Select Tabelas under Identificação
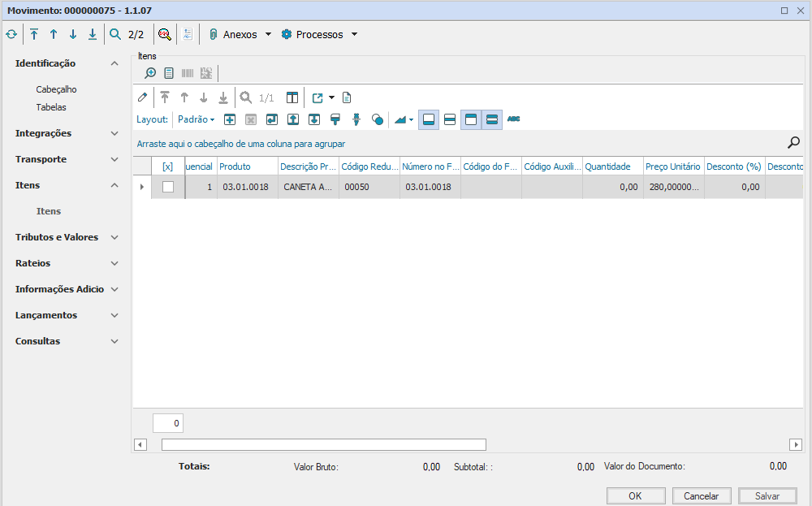 (x=51, y=107)
